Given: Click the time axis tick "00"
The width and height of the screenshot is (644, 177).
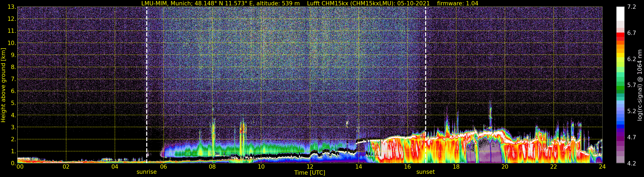Looking at the screenshot, I should coord(20,167).
